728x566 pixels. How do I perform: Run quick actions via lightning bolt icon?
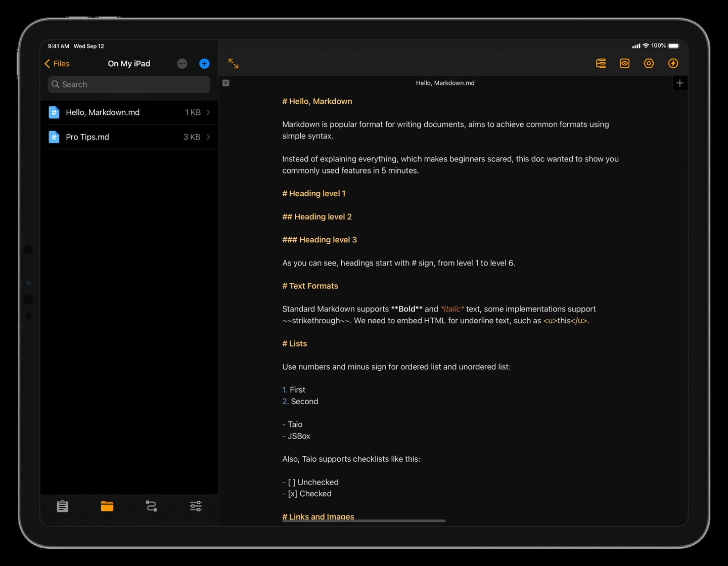[x=673, y=63]
